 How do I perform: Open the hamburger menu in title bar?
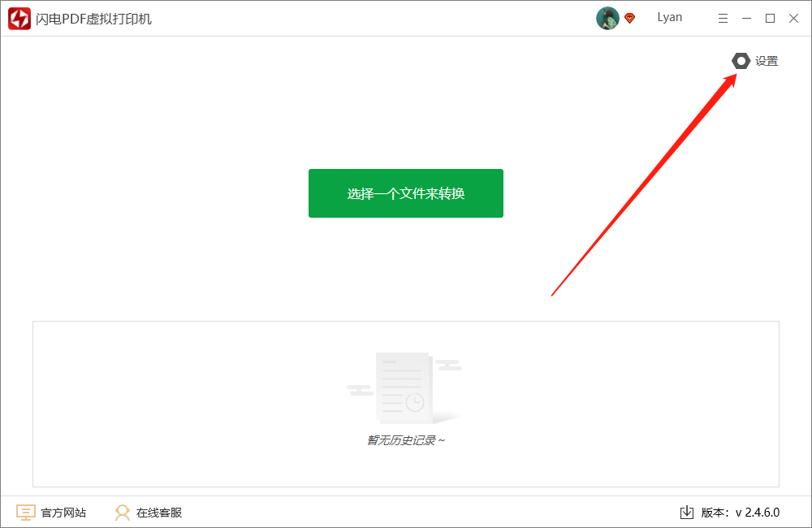pos(723,19)
